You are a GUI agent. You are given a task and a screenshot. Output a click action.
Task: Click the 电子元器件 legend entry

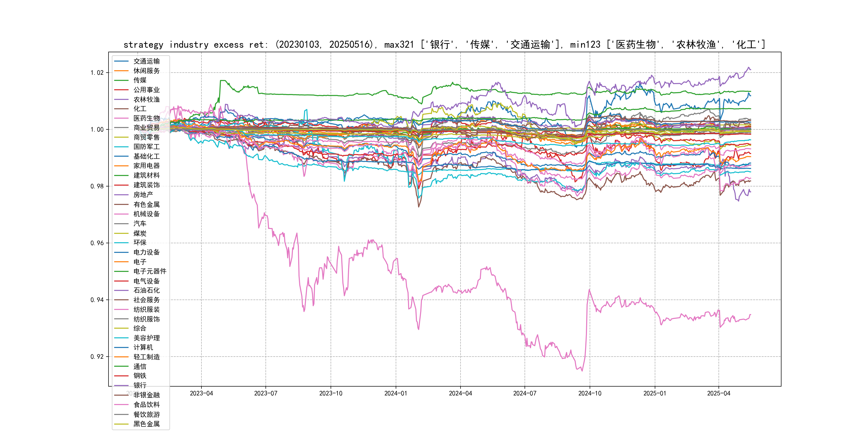[x=149, y=271]
